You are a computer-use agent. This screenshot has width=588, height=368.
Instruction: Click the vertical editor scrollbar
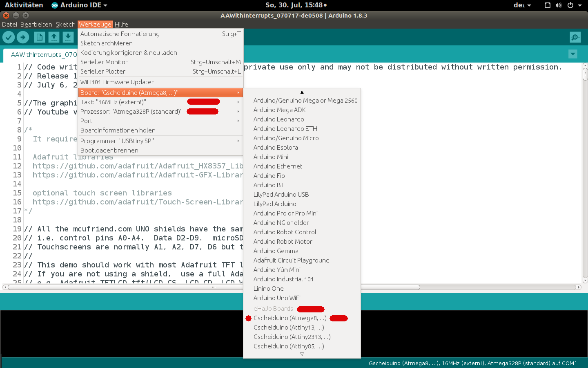585,173
